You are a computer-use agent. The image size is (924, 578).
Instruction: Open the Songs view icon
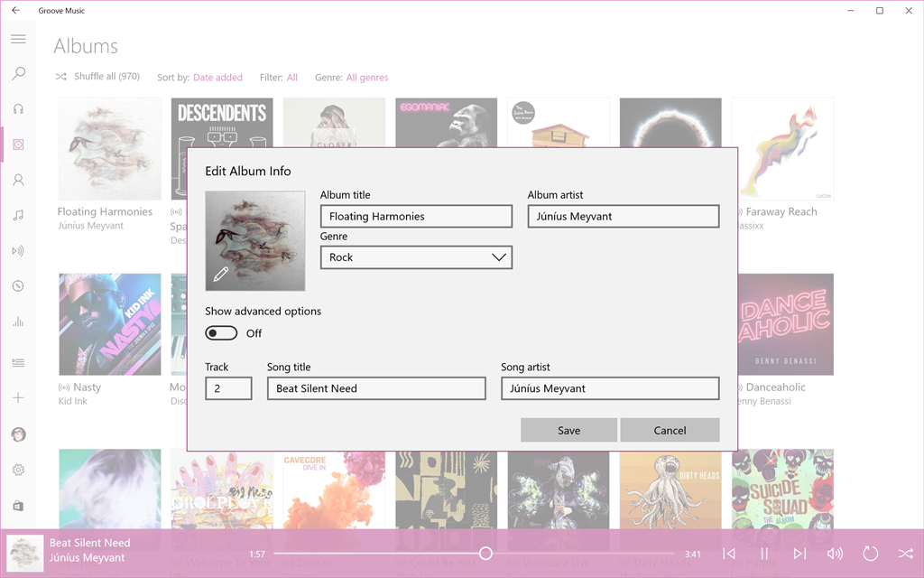click(x=18, y=215)
